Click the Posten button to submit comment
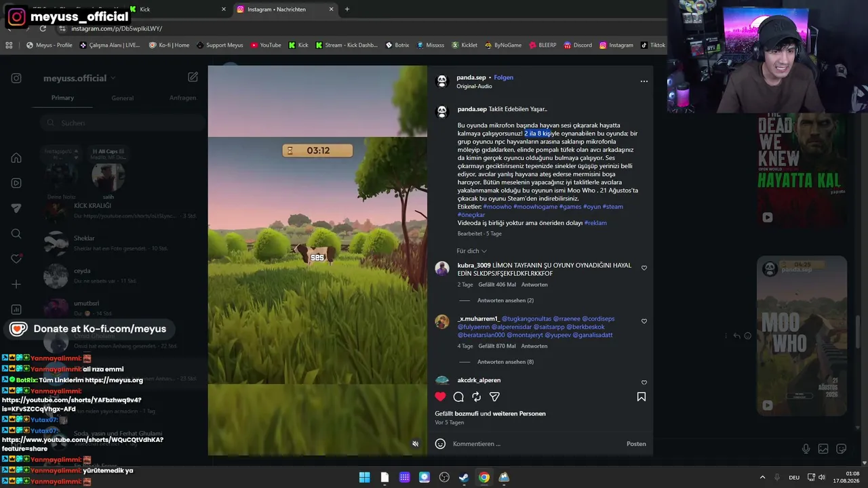 point(636,444)
